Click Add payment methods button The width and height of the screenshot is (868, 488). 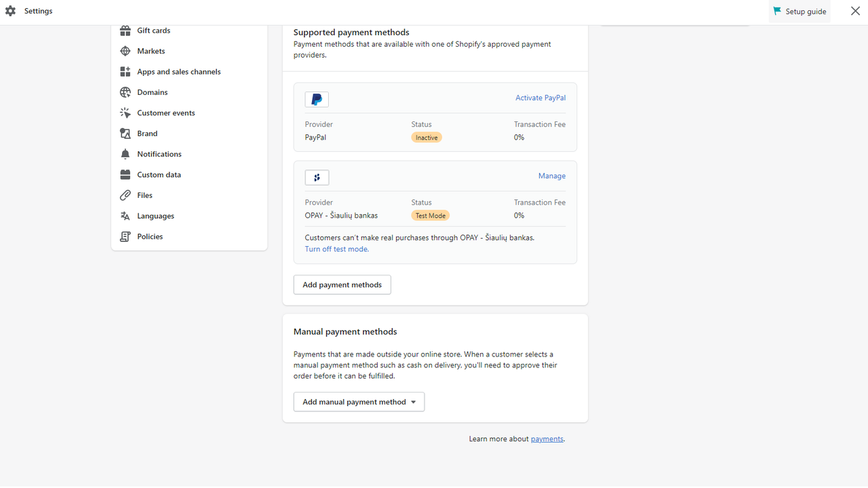342,285
